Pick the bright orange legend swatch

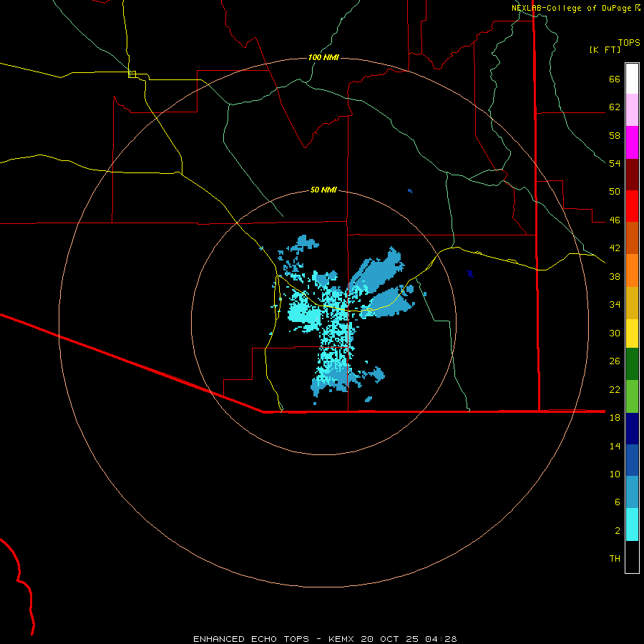tap(632, 270)
